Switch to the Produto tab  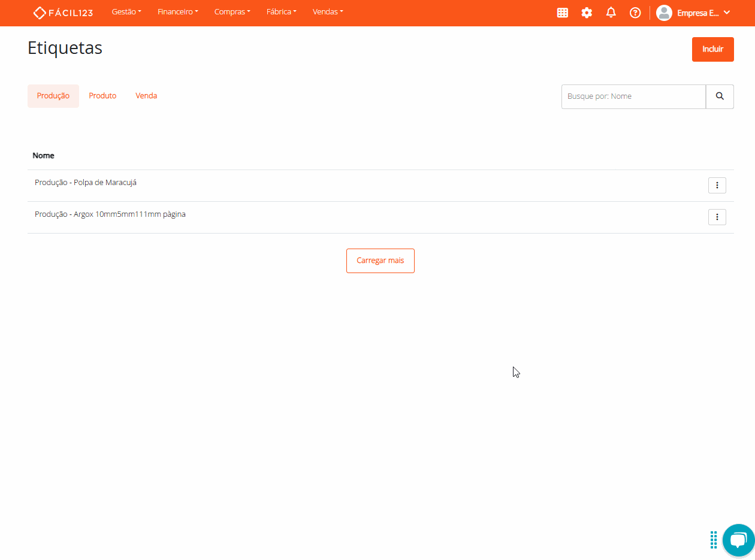(x=102, y=96)
